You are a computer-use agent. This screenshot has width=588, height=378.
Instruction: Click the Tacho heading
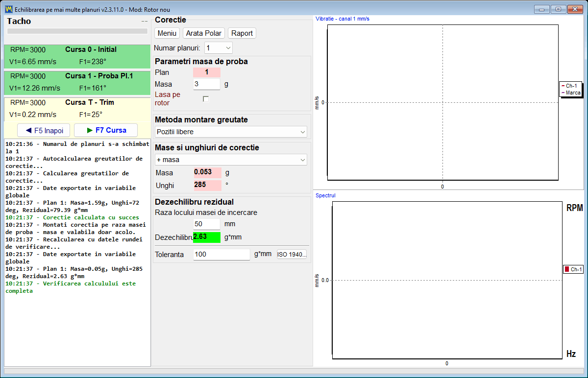(x=19, y=21)
